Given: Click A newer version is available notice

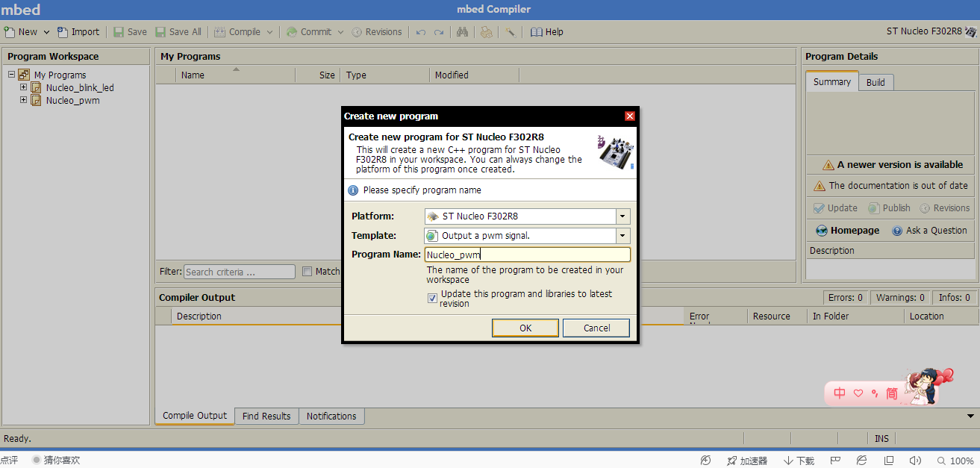Looking at the screenshot, I should 893,164.
